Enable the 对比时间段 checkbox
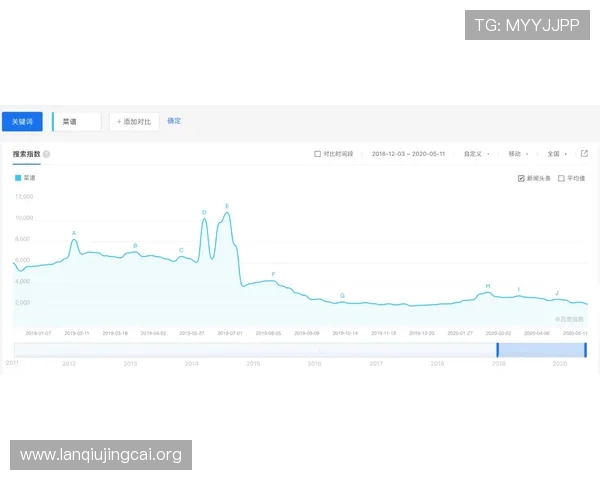 coord(317,154)
